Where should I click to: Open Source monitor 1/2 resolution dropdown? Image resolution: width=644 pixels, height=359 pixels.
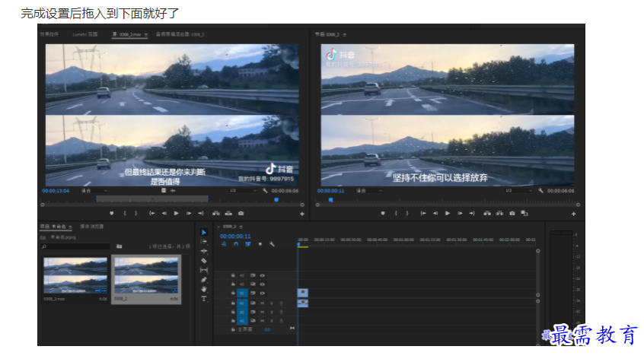tap(243, 191)
